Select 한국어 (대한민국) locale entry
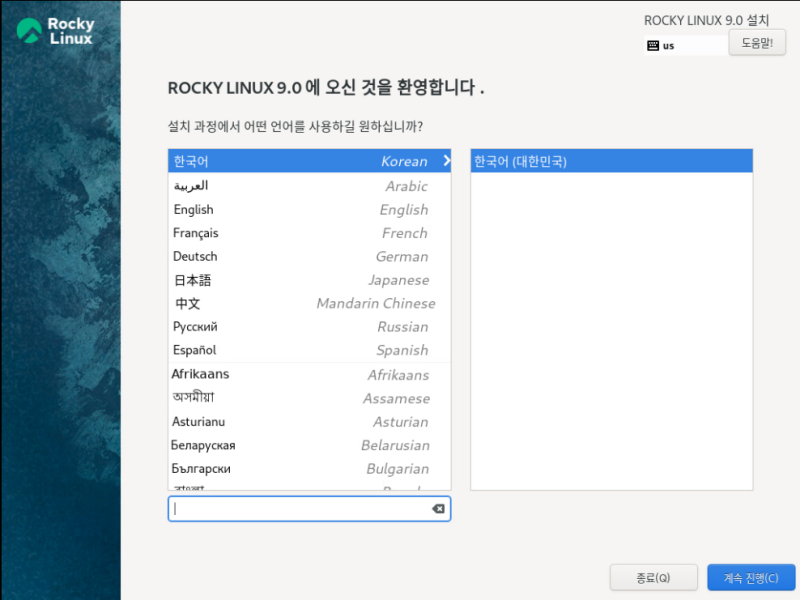800x600 pixels. [611, 161]
